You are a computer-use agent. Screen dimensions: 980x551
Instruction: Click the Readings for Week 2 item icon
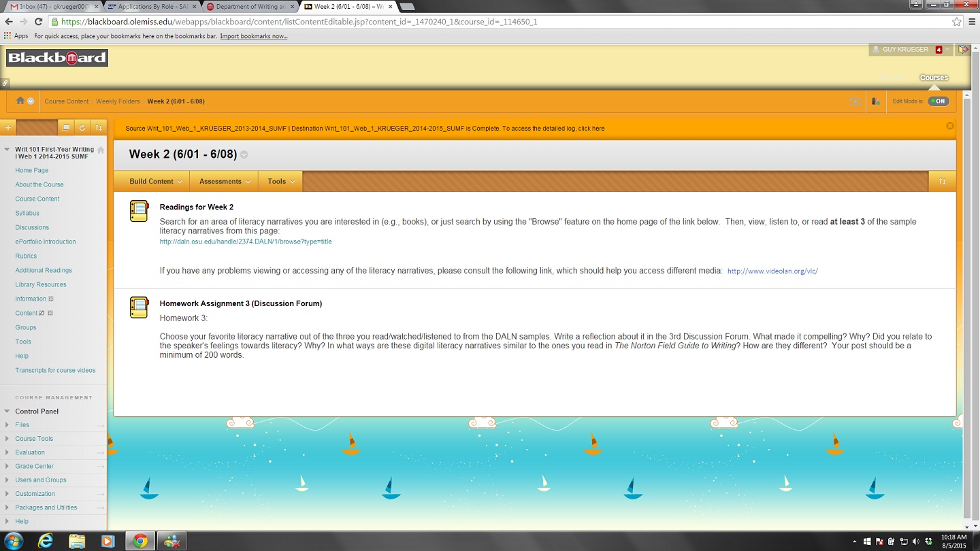coord(139,212)
